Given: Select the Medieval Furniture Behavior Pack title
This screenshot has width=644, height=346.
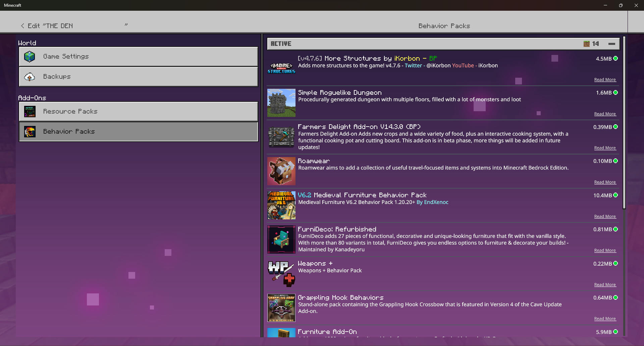Looking at the screenshot, I should pos(362,195).
